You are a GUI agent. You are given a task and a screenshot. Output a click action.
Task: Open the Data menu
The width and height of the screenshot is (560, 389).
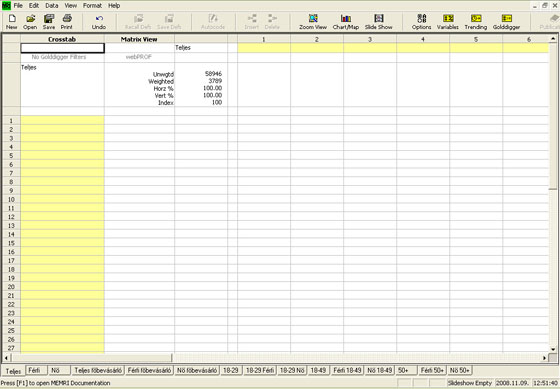(52, 5)
